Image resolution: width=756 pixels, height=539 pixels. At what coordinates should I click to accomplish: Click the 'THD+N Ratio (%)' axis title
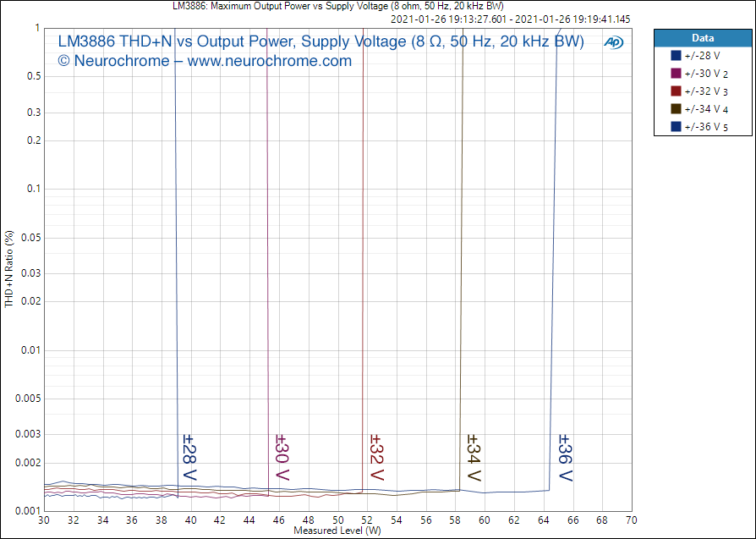pos(9,269)
